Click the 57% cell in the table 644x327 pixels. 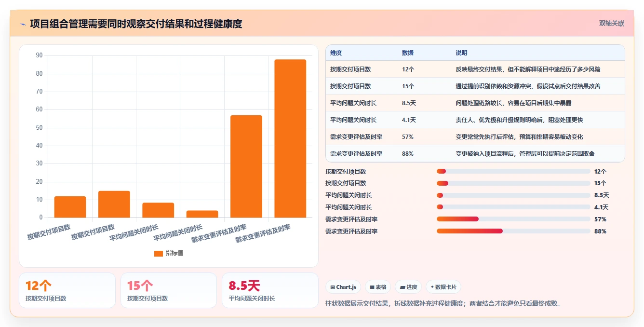point(408,137)
